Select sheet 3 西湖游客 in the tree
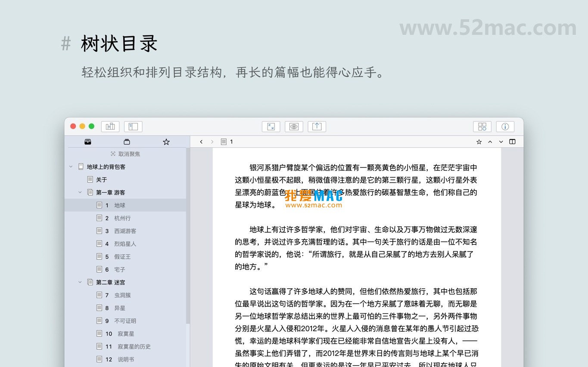Viewport: 588px width, 367px height. [125, 231]
